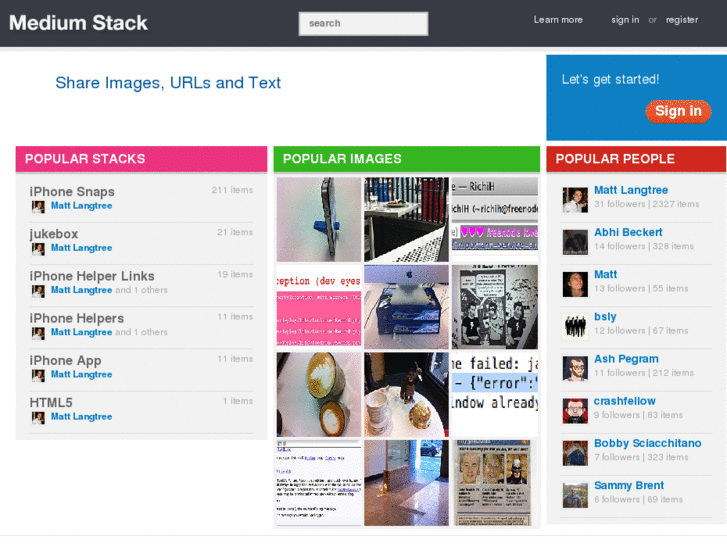The width and height of the screenshot is (727, 545).
Task: Open the iPhone on blue stand image
Action: tap(319, 219)
